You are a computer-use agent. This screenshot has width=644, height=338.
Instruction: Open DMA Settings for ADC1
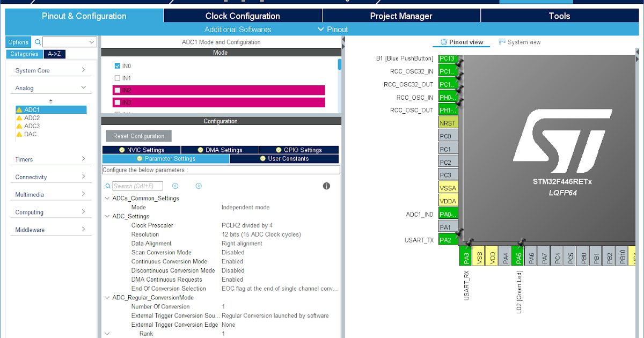pos(219,149)
